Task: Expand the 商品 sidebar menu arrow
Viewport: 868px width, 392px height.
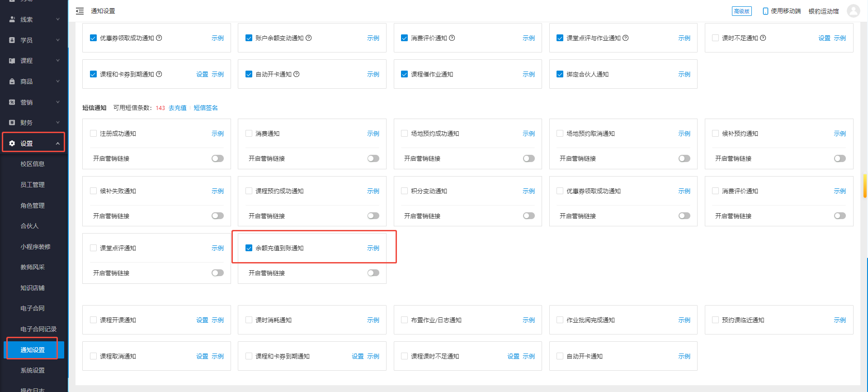Action: click(58, 81)
